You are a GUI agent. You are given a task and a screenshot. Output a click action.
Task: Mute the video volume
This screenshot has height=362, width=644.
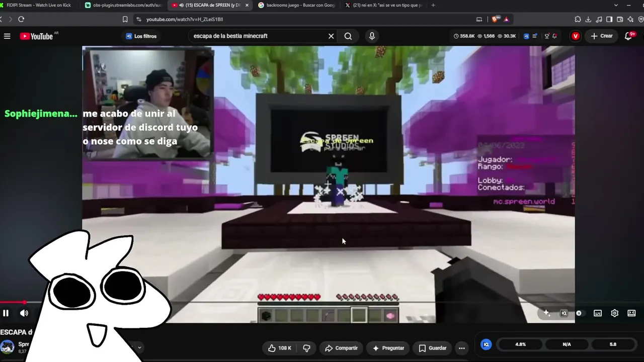[x=24, y=313]
